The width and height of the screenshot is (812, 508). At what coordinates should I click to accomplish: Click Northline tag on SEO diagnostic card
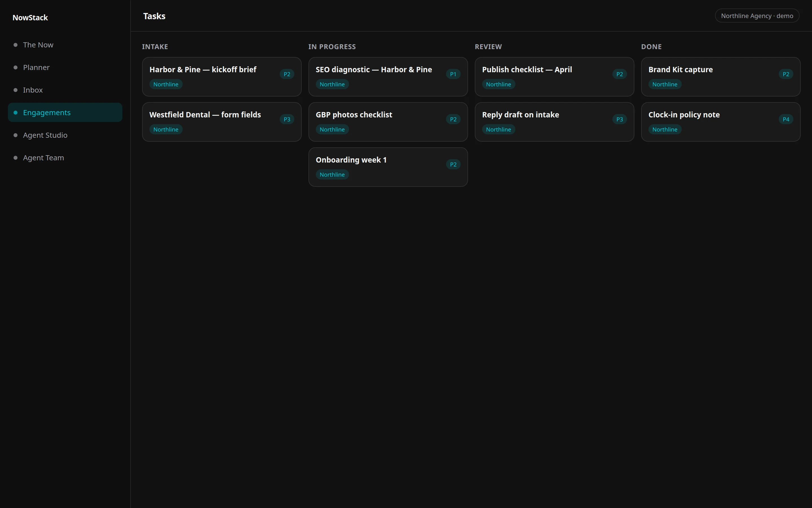click(332, 84)
